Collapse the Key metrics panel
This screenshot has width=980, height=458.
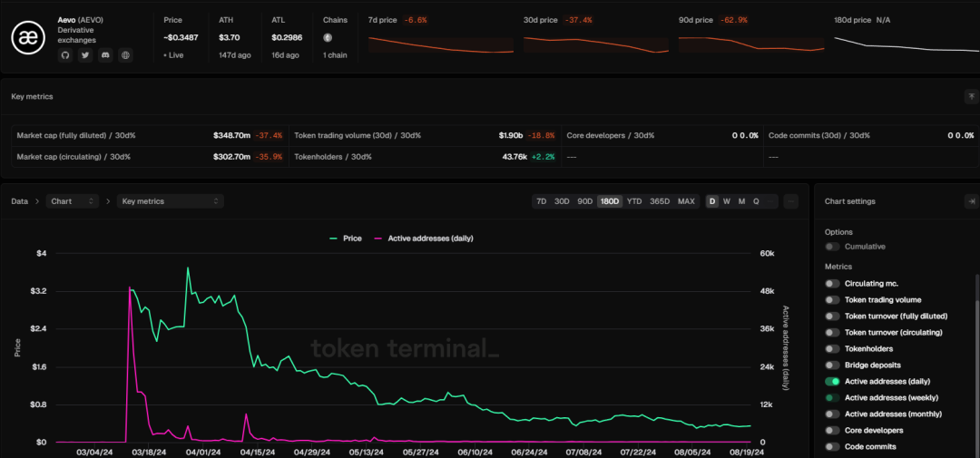(971, 96)
